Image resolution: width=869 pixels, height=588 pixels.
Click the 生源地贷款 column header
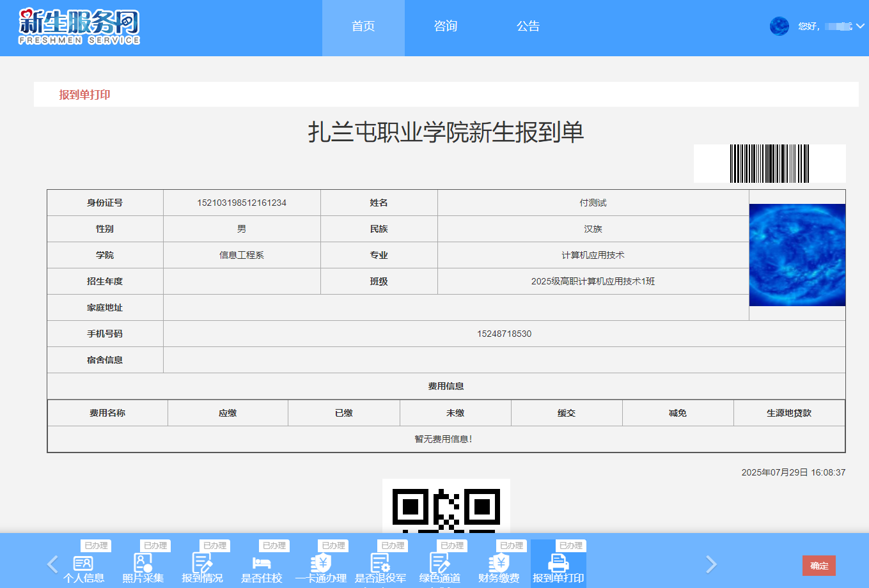pyautogui.click(x=789, y=413)
